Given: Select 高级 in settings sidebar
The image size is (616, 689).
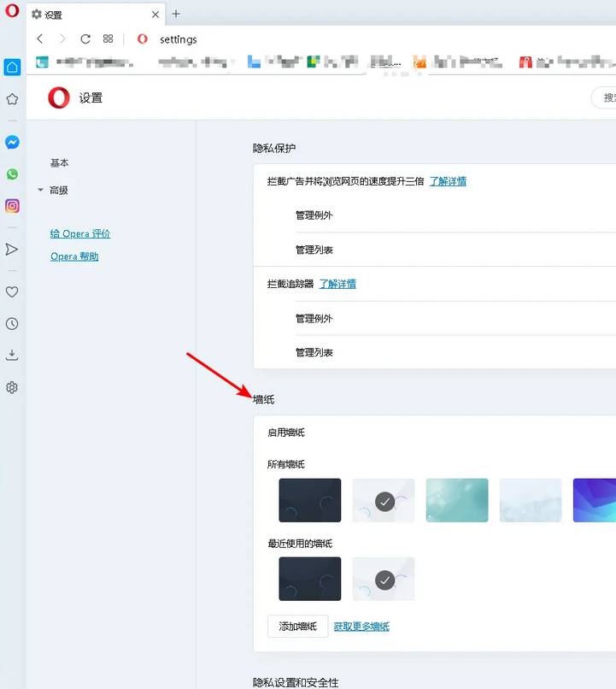Looking at the screenshot, I should [59, 191].
